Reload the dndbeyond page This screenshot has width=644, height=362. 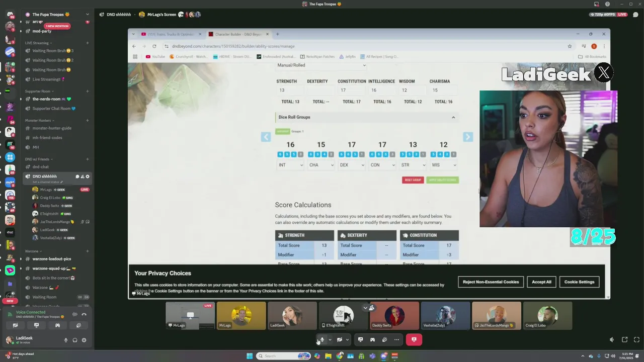coord(154,46)
